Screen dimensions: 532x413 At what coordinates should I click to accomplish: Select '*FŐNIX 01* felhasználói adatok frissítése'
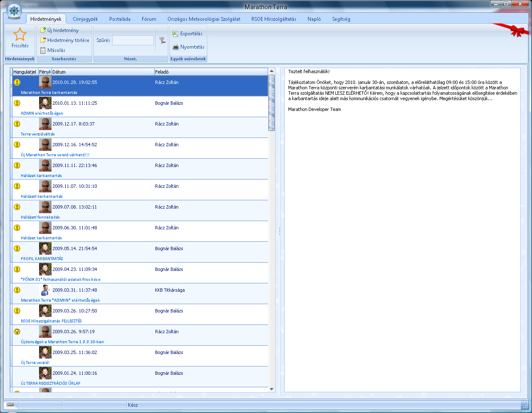tap(61, 280)
